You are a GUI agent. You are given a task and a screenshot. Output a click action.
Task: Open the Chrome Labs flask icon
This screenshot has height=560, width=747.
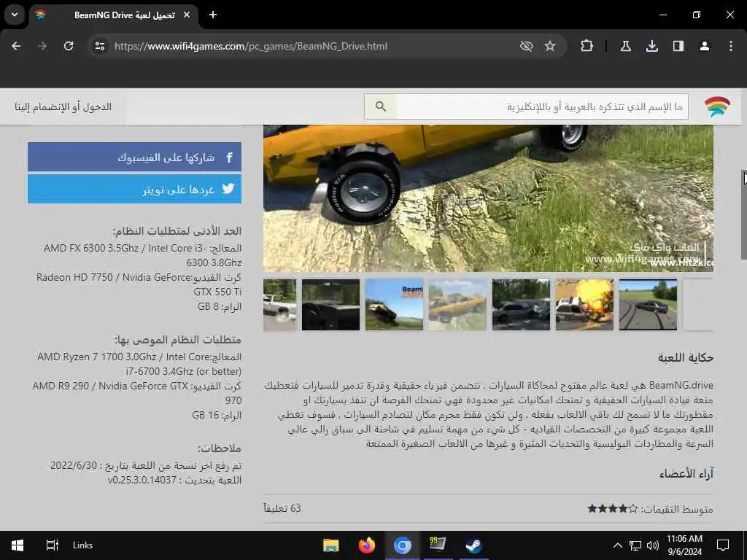[x=625, y=46]
